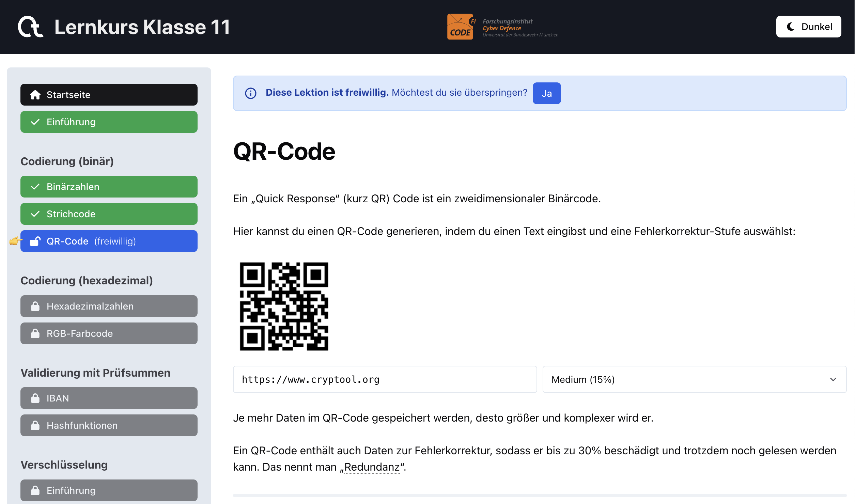855x504 pixels.
Task: Switch to Dunkel dark mode
Action: (x=808, y=27)
